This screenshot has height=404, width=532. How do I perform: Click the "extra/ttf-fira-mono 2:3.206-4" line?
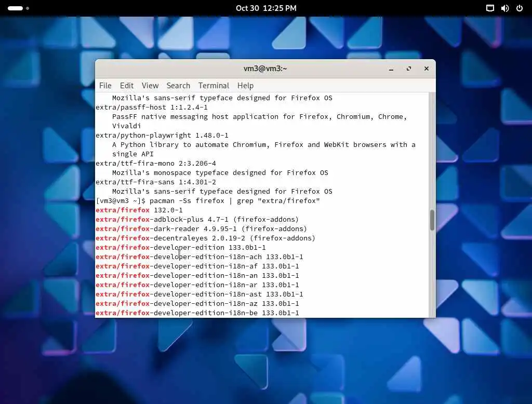pyautogui.click(x=156, y=163)
